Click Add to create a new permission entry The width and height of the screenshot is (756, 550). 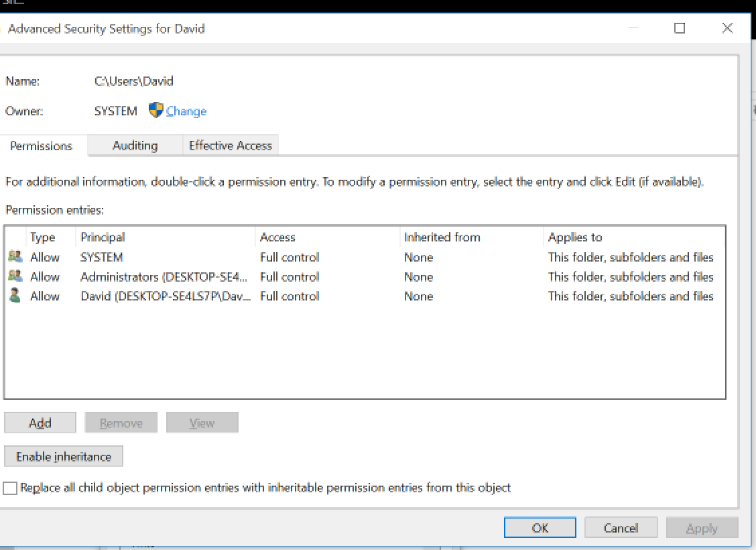40,423
